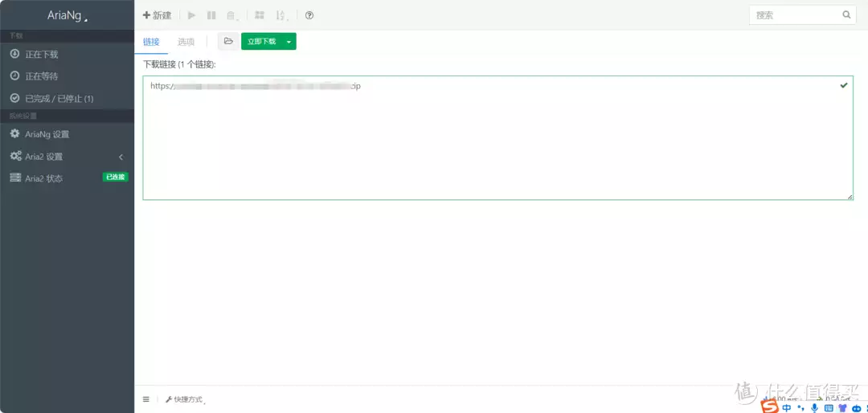Click the 已连接 status badge
Viewport: 868px width, 413px height.
[x=115, y=177]
